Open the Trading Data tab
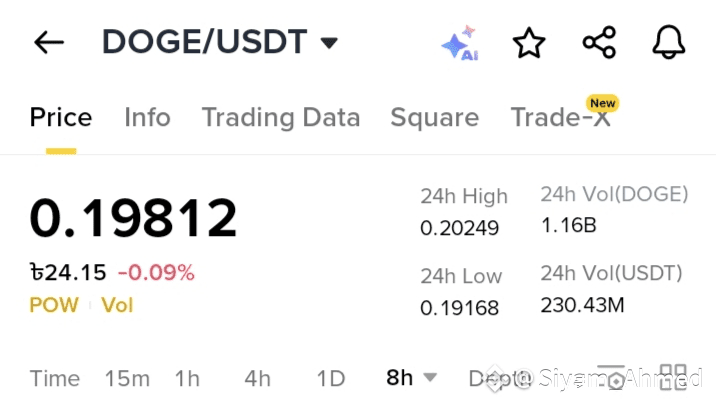 coord(281,117)
